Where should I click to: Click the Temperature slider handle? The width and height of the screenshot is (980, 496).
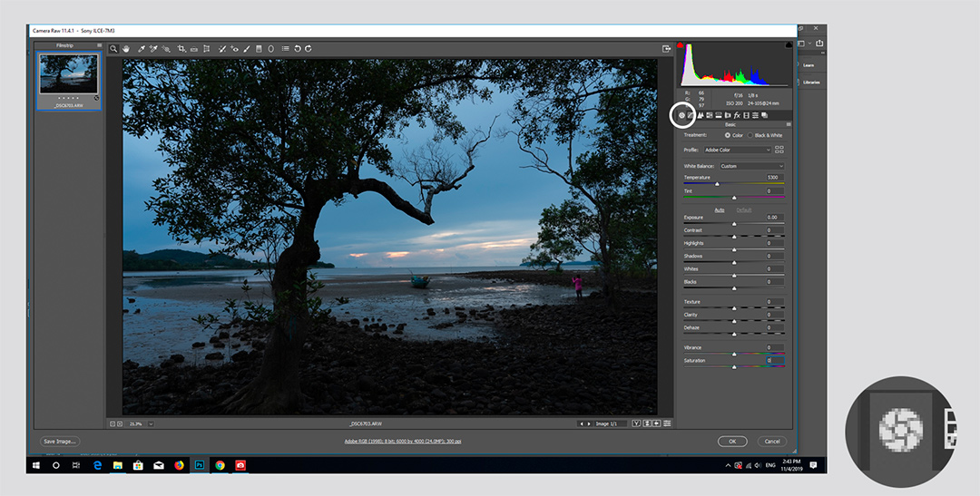[x=717, y=184]
